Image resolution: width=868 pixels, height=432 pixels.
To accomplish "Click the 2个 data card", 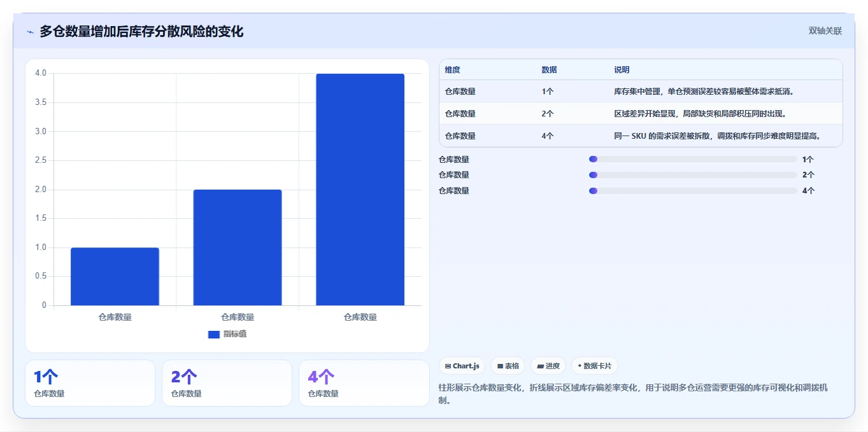I will coord(227,383).
